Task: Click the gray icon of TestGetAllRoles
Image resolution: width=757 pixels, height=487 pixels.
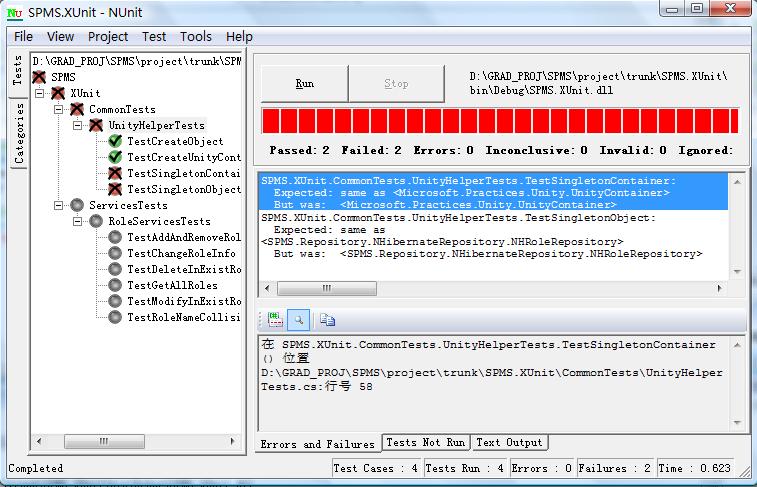Action: [x=115, y=285]
